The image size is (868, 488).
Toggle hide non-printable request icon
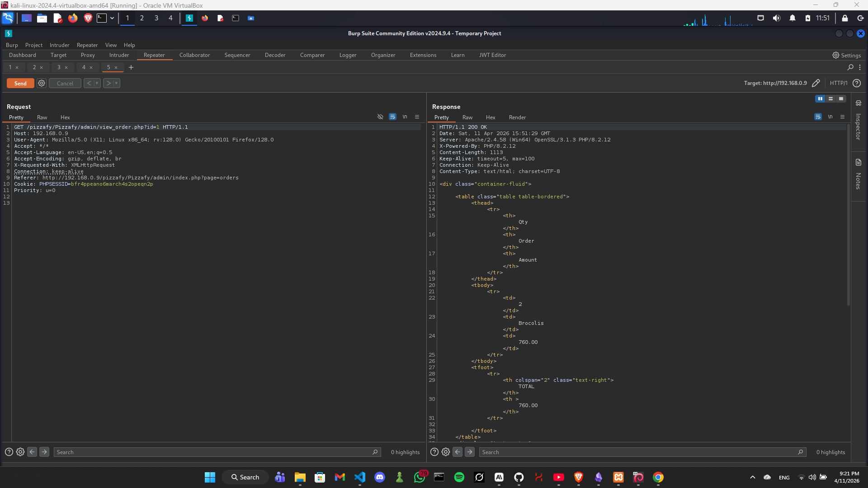coord(380,117)
